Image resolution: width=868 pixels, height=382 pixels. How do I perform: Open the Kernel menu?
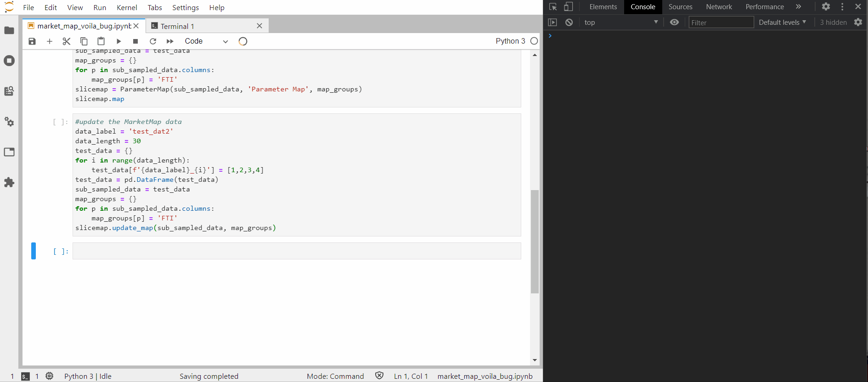[x=127, y=7]
